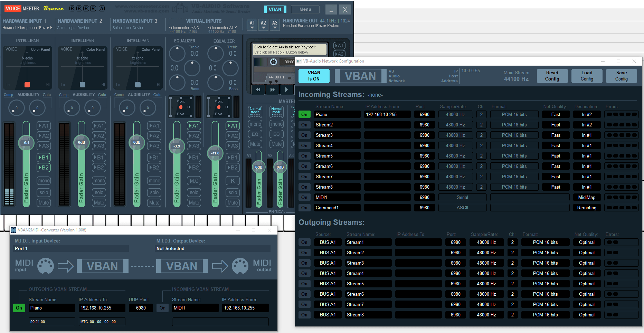
Task: Open Hardware Input 1 Color Panel
Action: point(40,49)
